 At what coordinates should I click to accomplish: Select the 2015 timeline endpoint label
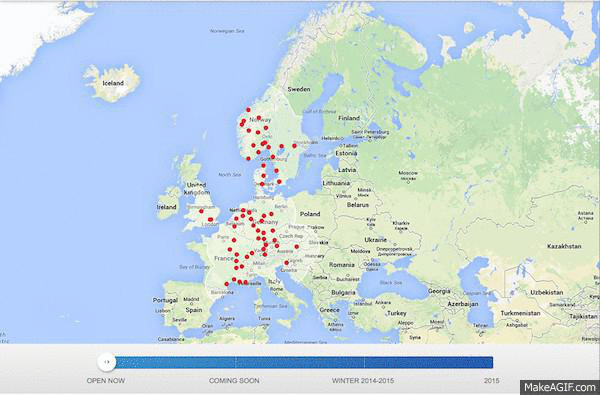(491, 380)
